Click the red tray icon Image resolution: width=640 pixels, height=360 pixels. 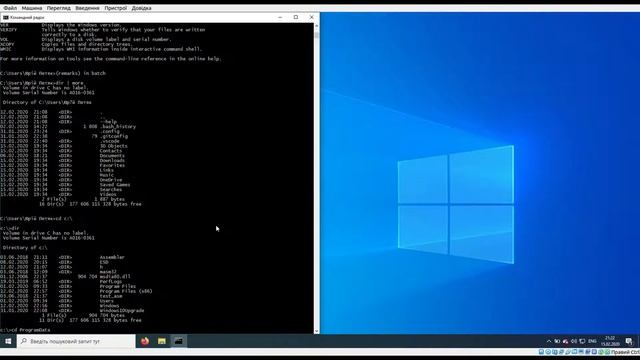point(565,341)
